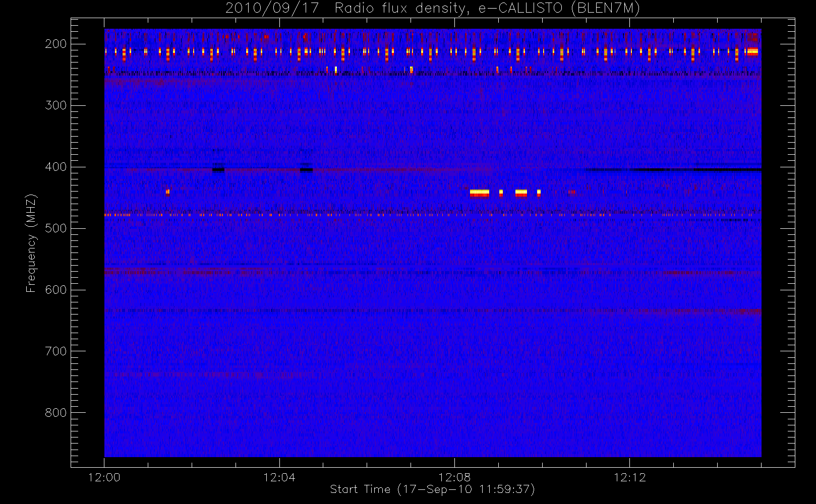This screenshot has height=504, width=816.
Task: Click the 12:00 time tick label
Action: pyautogui.click(x=104, y=477)
